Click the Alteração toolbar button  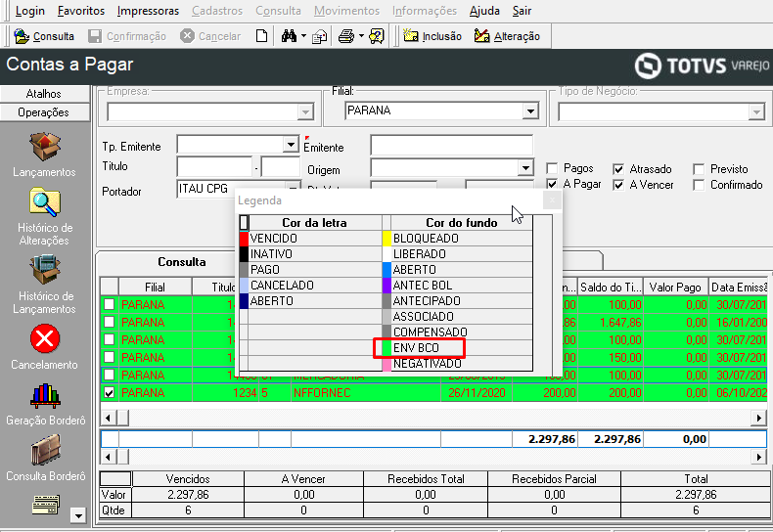(x=507, y=36)
